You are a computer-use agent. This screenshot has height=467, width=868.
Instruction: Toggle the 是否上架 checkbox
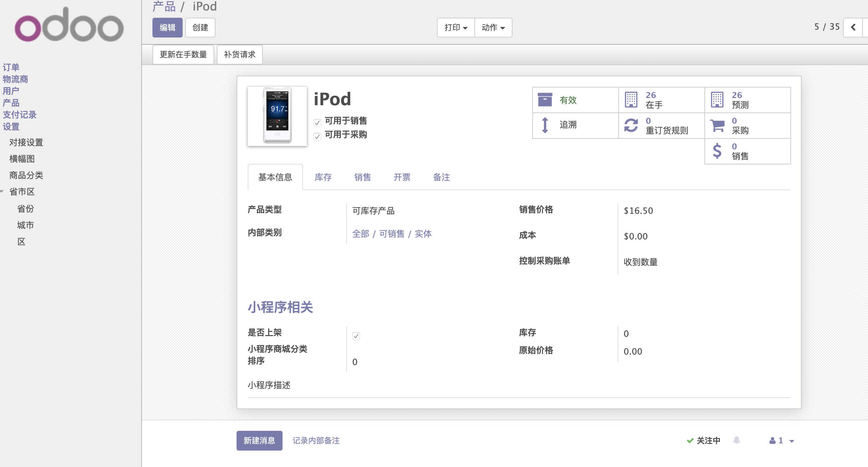356,336
